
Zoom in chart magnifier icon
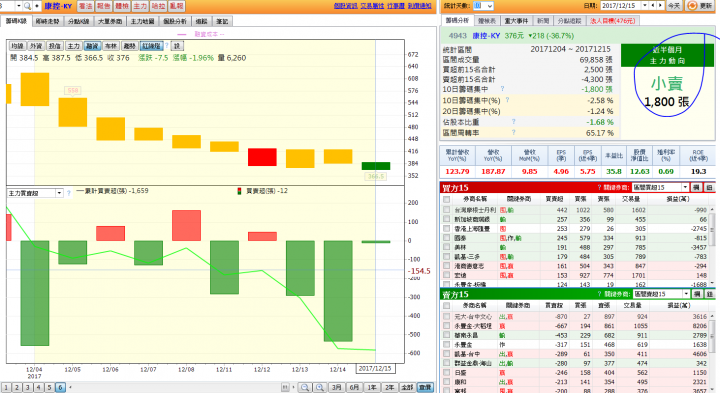[x=320, y=387]
